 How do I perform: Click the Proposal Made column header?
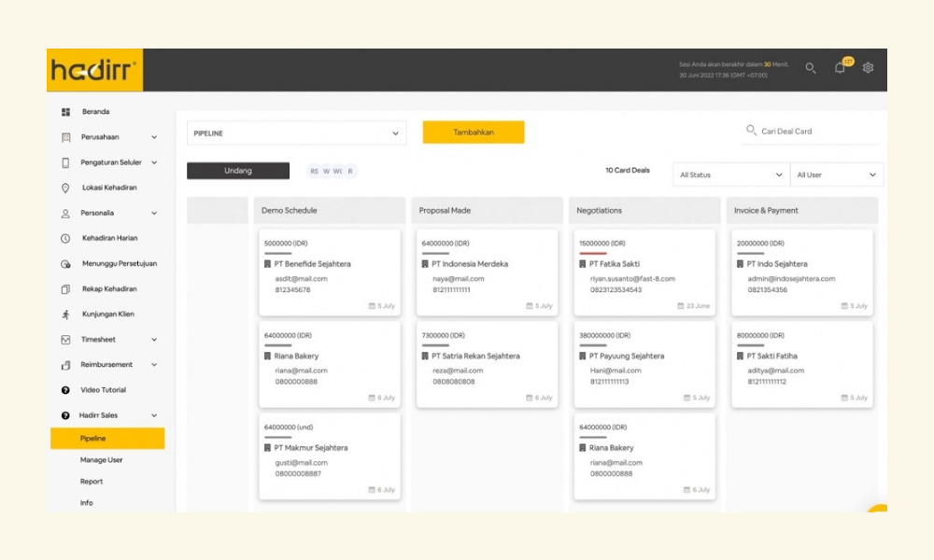tap(488, 211)
